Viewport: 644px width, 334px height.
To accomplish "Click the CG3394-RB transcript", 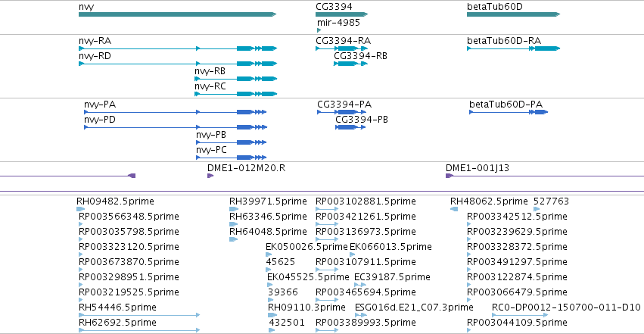I will tap(350, 64).
